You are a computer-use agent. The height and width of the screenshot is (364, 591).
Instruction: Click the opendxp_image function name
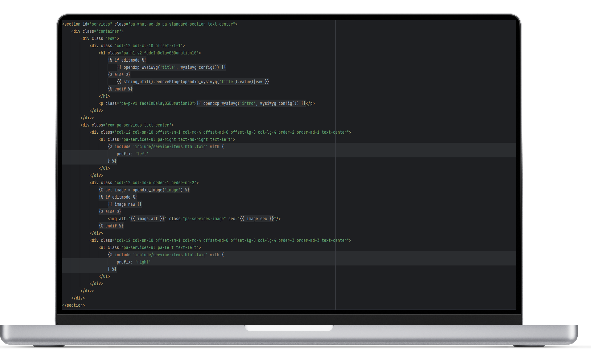pyautogui.click(x=147, y=190)
